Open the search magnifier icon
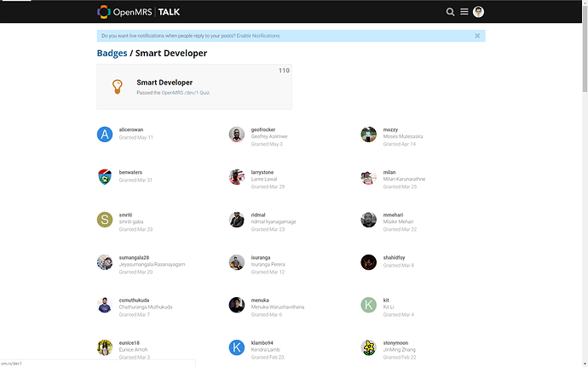 (x=450, y=12)
